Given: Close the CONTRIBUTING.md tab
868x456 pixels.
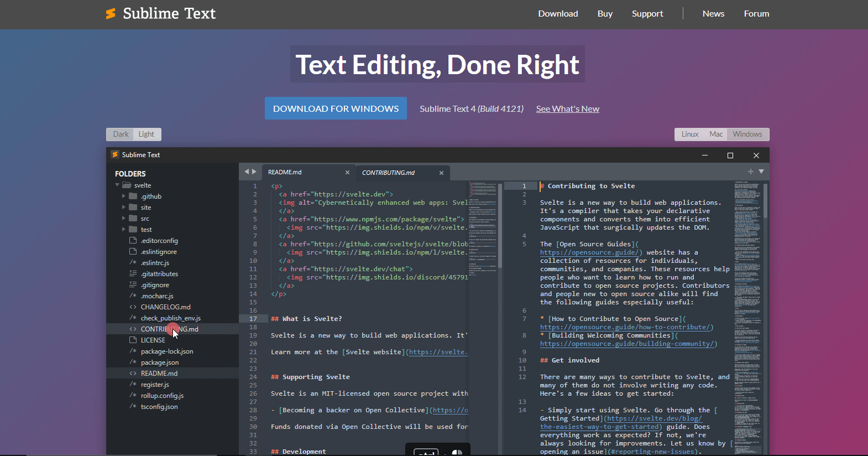Looking at the screenshot, I should (x=441, y=173).
